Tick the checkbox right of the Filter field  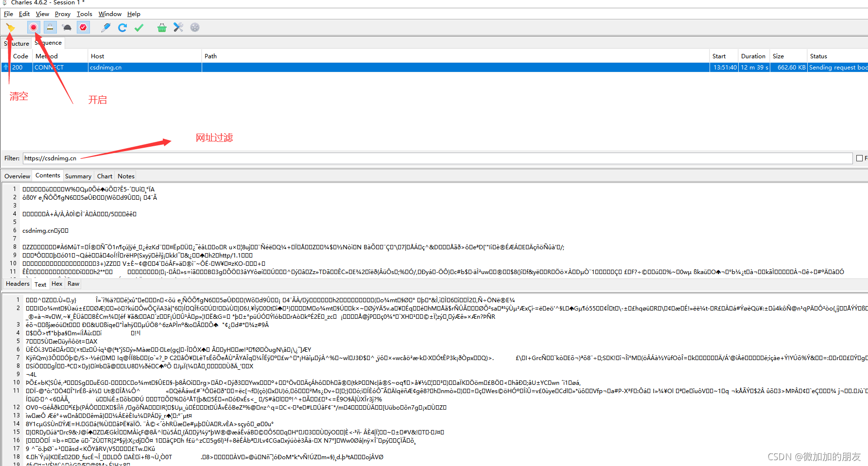tap(859, 158)
